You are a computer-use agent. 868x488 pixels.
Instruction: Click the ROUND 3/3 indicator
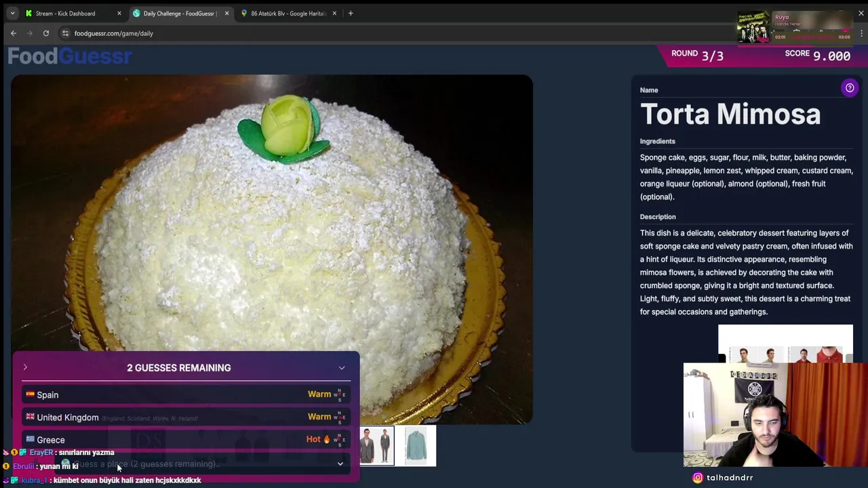pyautogui.click(x=697, y=55)
